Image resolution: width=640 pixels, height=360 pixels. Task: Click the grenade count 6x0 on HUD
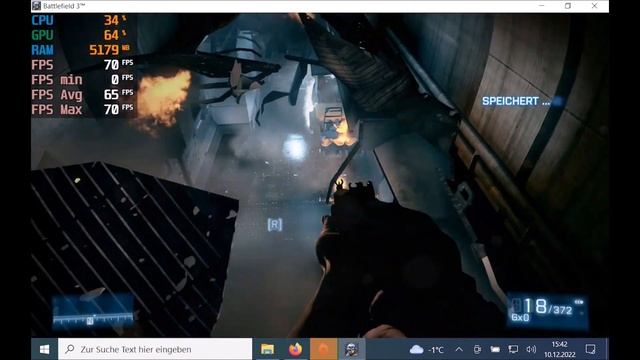pyautogui.click(x=520, y=318)
